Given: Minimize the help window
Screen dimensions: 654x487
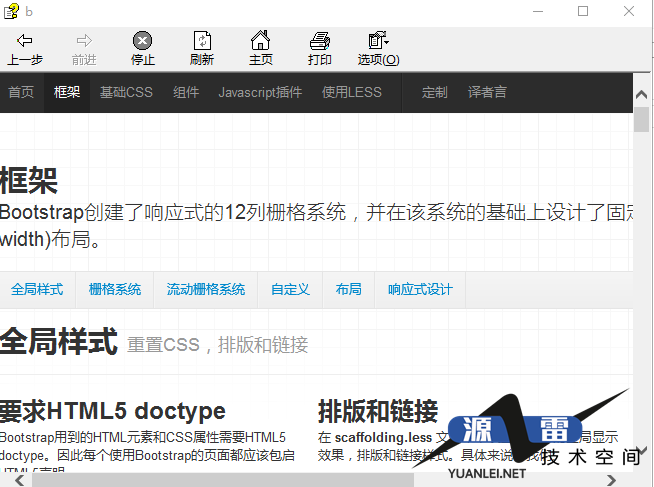Looking at the screenshot, I should coord(538,11).
